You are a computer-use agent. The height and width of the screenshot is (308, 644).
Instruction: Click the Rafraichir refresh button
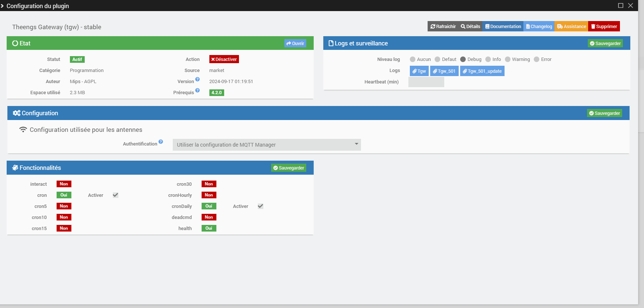point(443,27)
